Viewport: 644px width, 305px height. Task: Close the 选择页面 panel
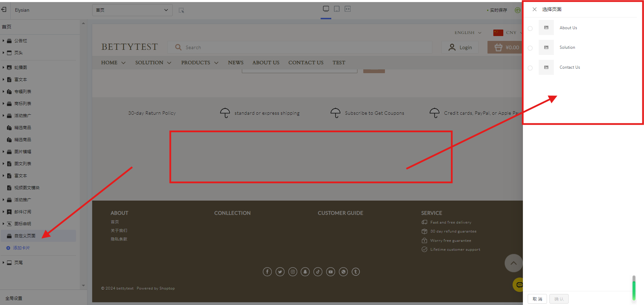click(534, 9)
